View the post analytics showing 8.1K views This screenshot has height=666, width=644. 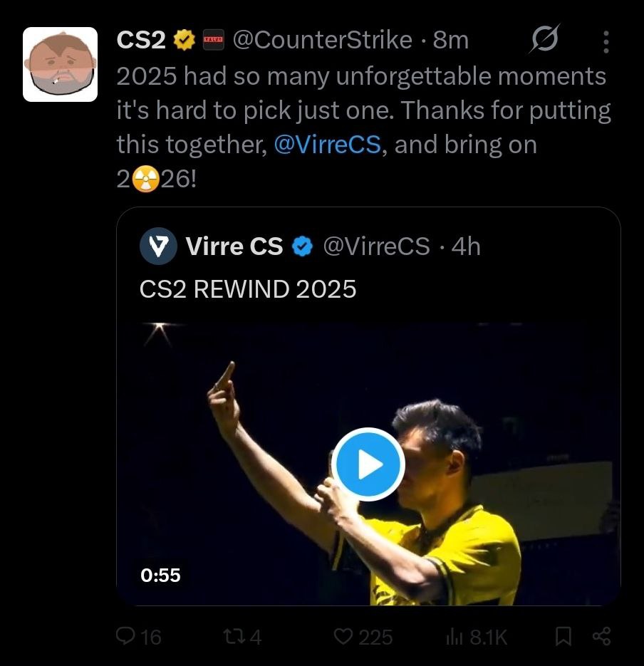(476, 636)
